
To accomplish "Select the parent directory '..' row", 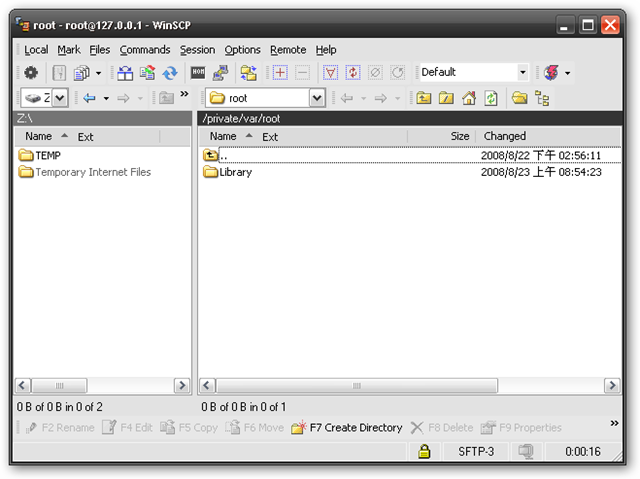I will point(411,155).
